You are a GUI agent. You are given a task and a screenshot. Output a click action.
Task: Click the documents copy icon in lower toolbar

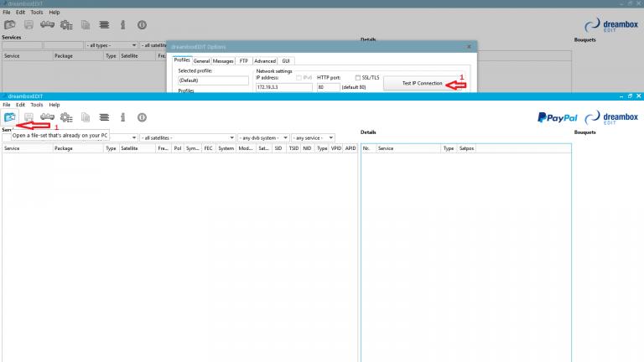point(85,118)
